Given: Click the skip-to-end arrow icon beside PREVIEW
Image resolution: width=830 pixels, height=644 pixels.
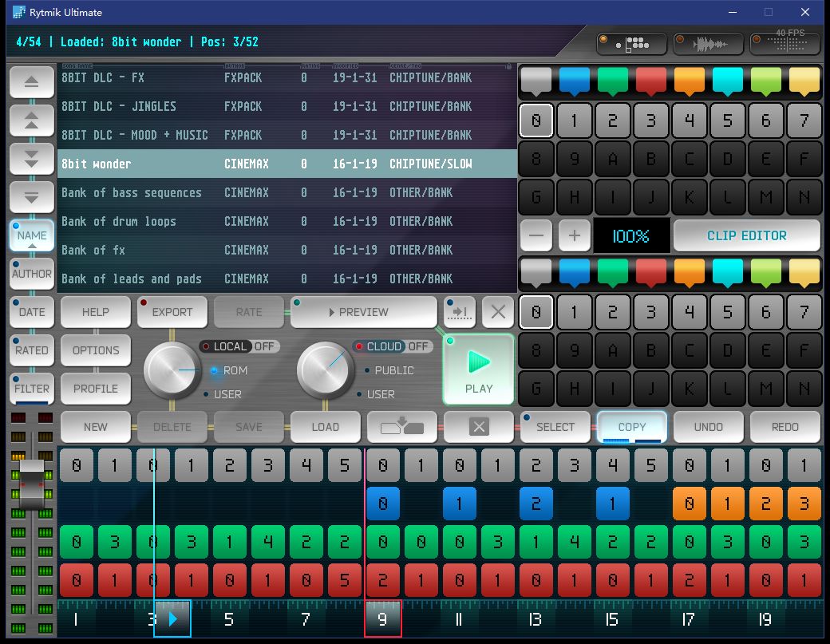Looking at the screenshot, I should click(460, 312).
